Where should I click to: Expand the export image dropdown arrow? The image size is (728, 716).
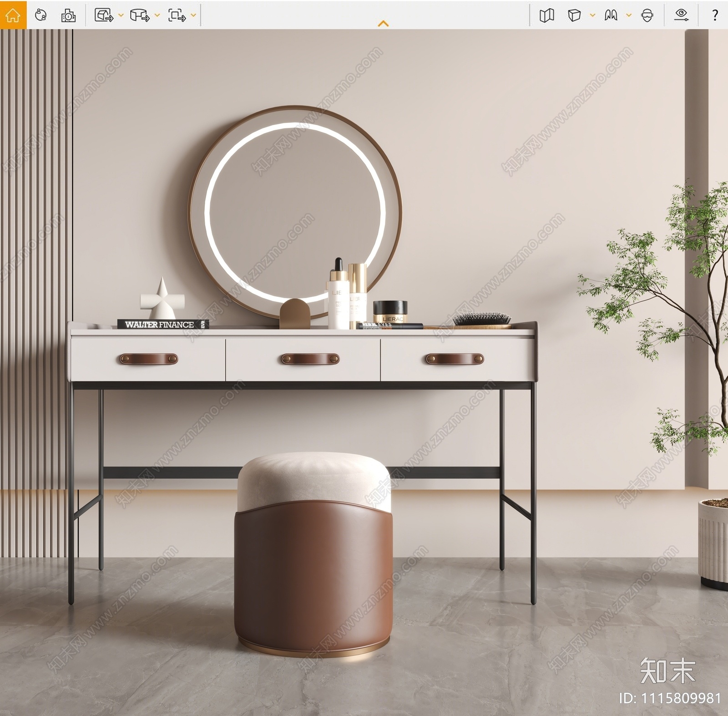pos(121,15)
